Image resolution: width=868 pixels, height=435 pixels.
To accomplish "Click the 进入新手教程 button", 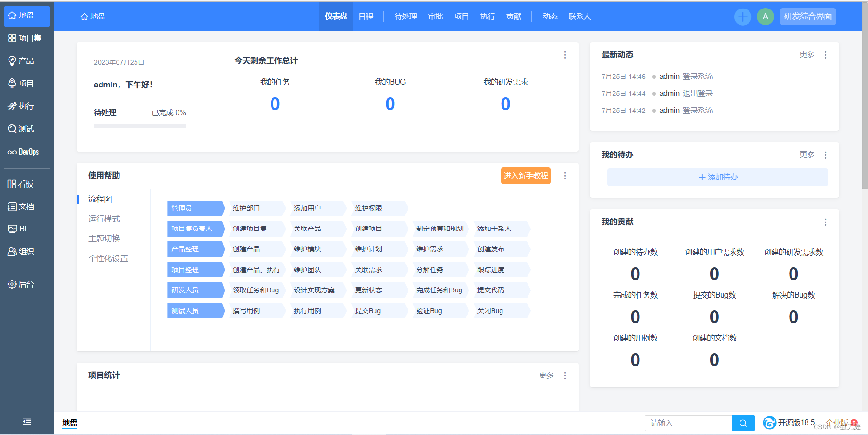I will click(525, 175).
